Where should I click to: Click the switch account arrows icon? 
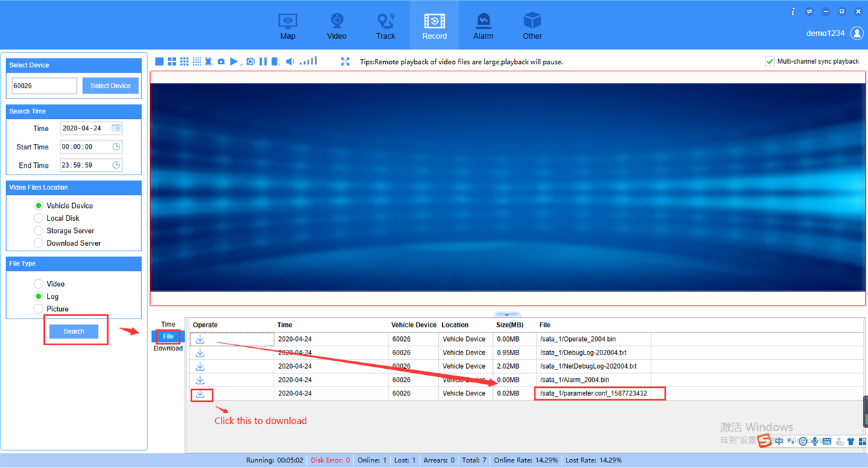809,12
